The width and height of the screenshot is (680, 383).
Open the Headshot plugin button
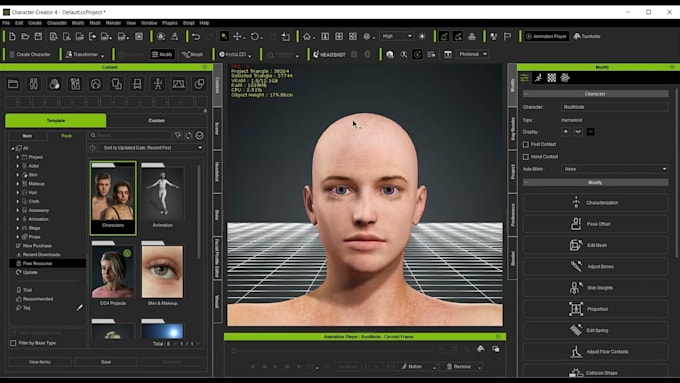(x=330, y=54)
